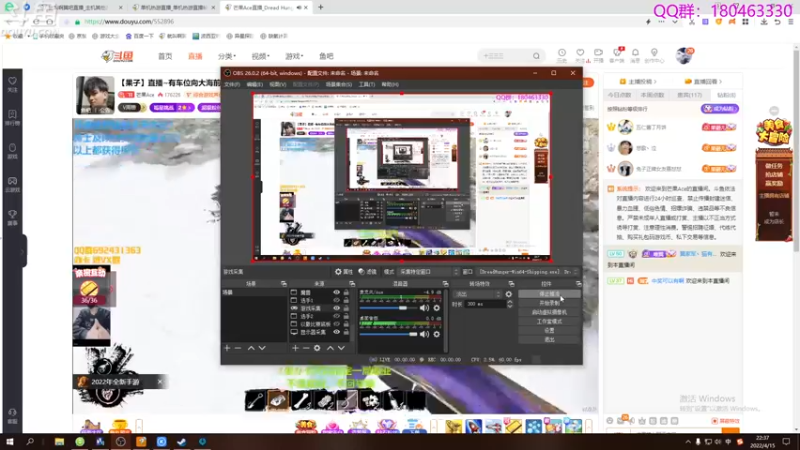The height and width of the screenshot is (450, 800).
Task: Open source properties gear under sources list
Action: tap(317, 348)
